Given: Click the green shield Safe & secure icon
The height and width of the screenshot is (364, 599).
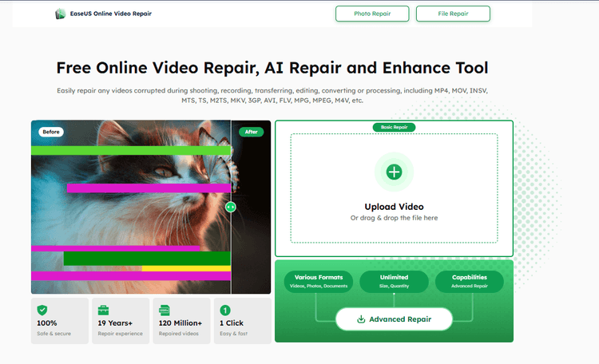Looking at the screenshot, I should (42, 311).
